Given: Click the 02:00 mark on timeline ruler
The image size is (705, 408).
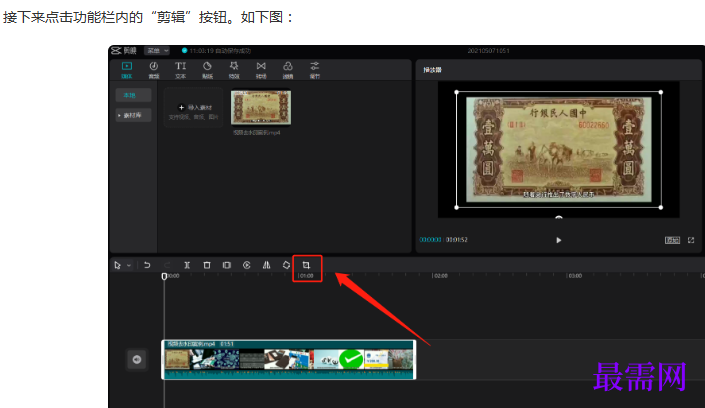Looking at the screenshot, I should [x=440, y=276].
